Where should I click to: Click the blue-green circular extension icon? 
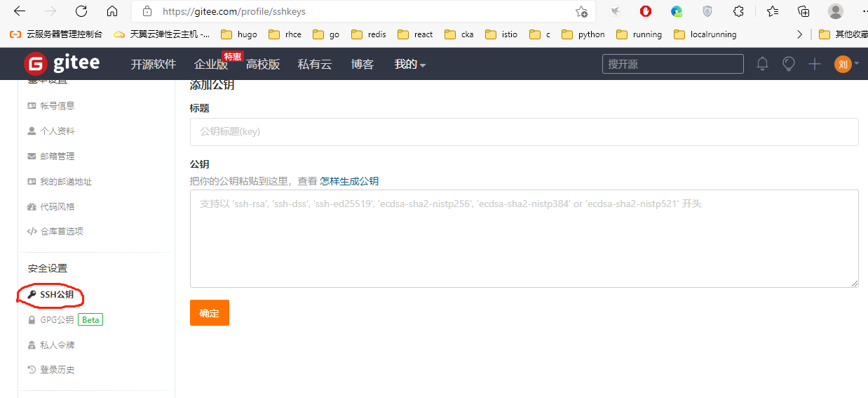[x=677, y=11]
